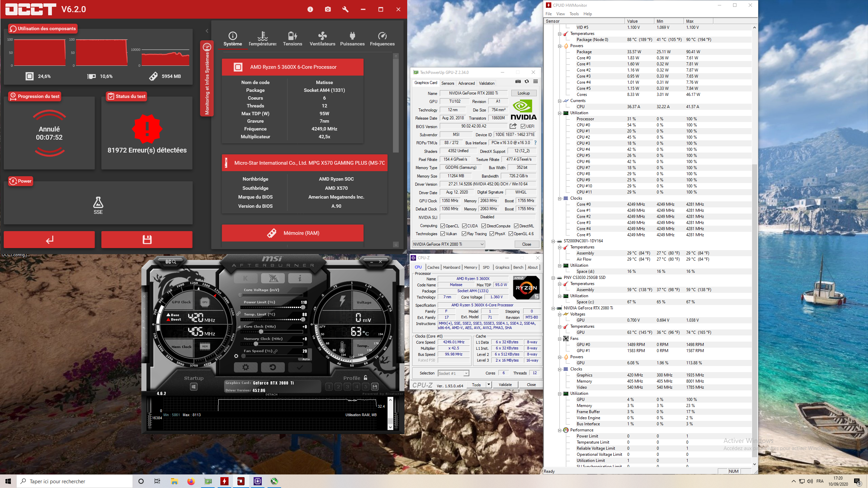868x488 pixels.
Task: Switch to the Sensors tab in GPU-Z
Action: point(448,83)
